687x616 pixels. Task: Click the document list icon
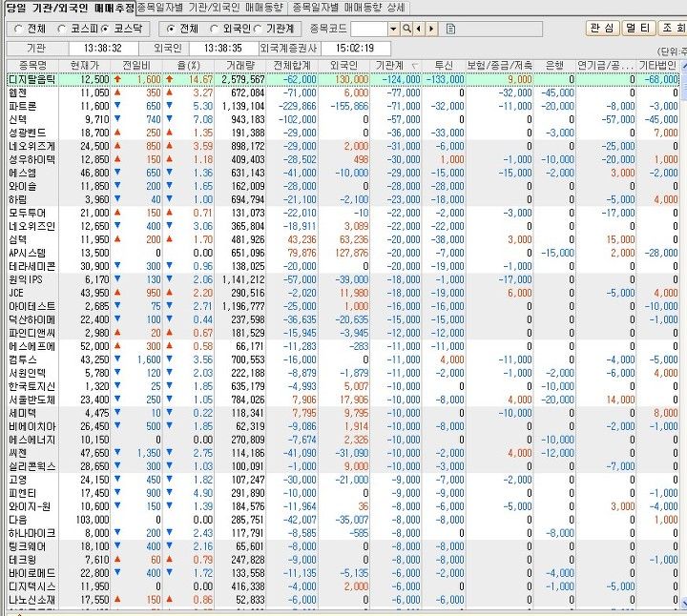click(450, 29)
